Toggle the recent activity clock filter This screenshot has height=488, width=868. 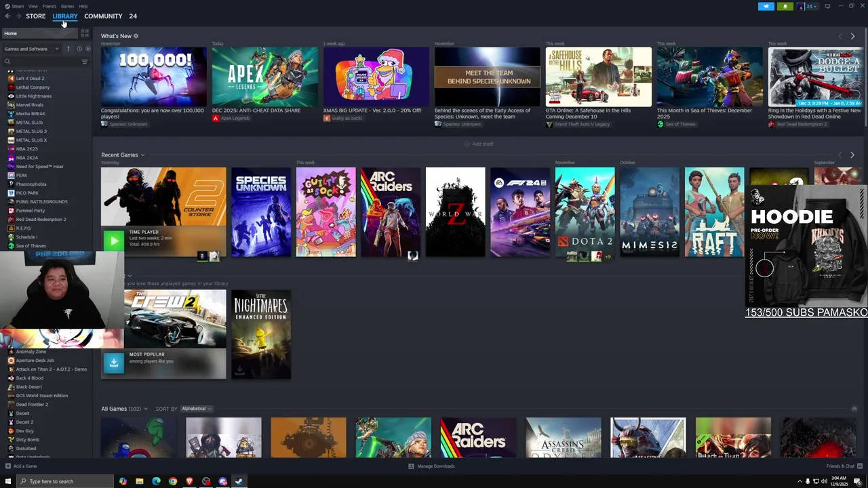coord(79,49)
